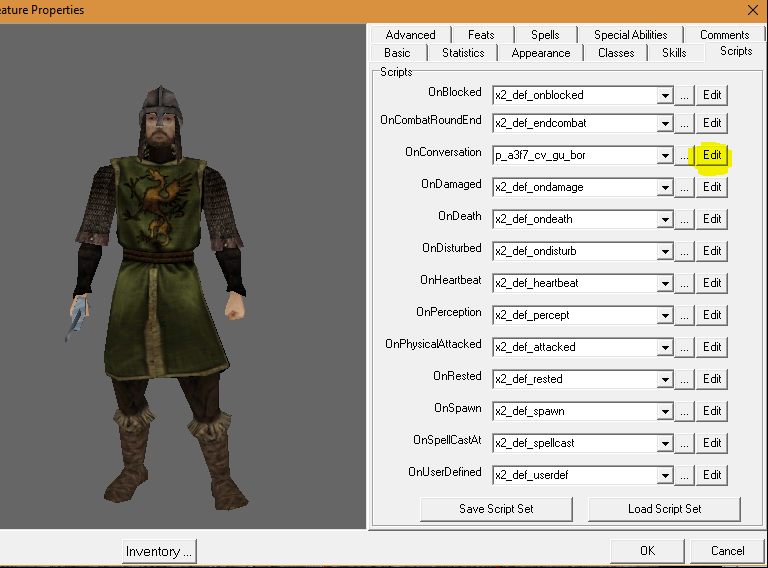
Task: Open the OnDeath script dropdown
Action: (665, 219)
